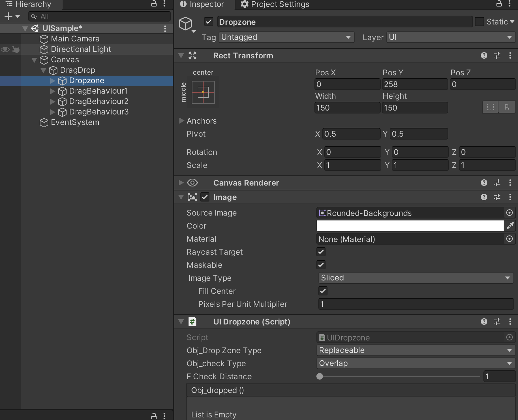This screenshot has height=420, width=518.
Task: Open Rect Transform help reference
Action: tap(484, 56)
